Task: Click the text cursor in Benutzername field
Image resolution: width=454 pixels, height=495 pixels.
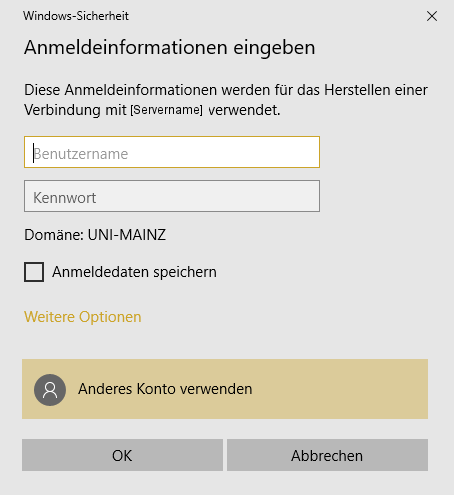Action: coord(33,153)
